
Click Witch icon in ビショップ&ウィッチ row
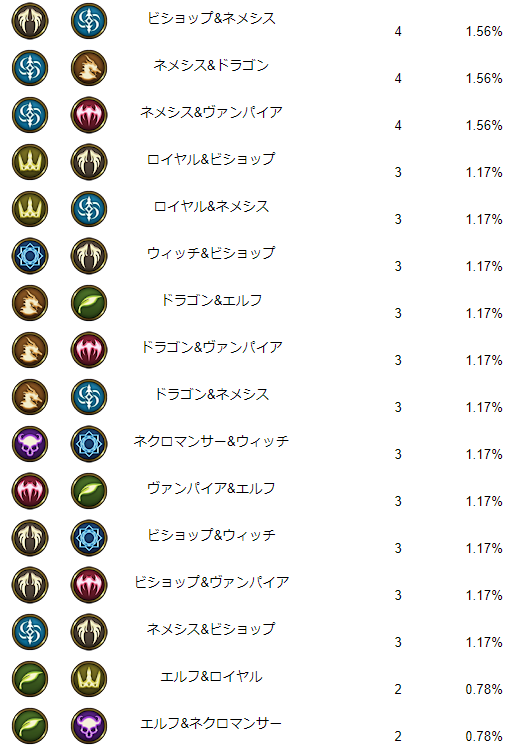click(x=89, y=537)
